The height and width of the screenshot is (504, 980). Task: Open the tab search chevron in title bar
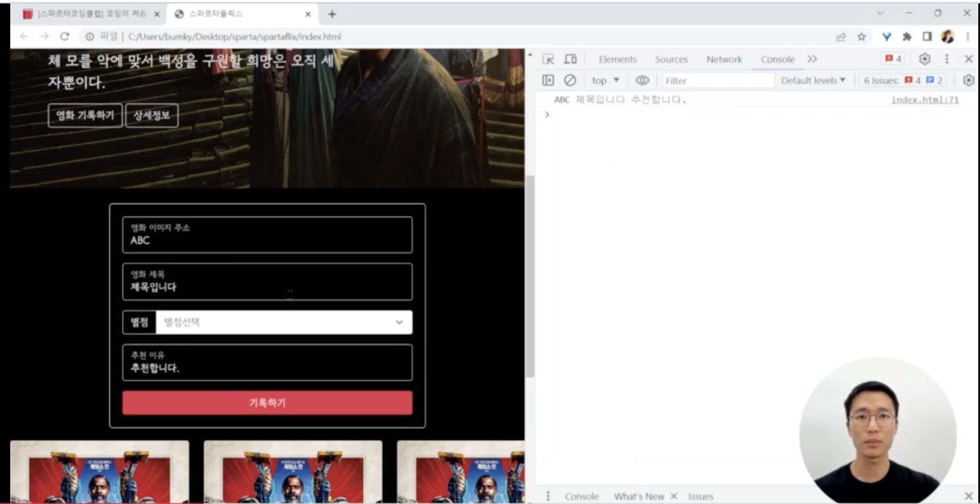coord(880,13)
